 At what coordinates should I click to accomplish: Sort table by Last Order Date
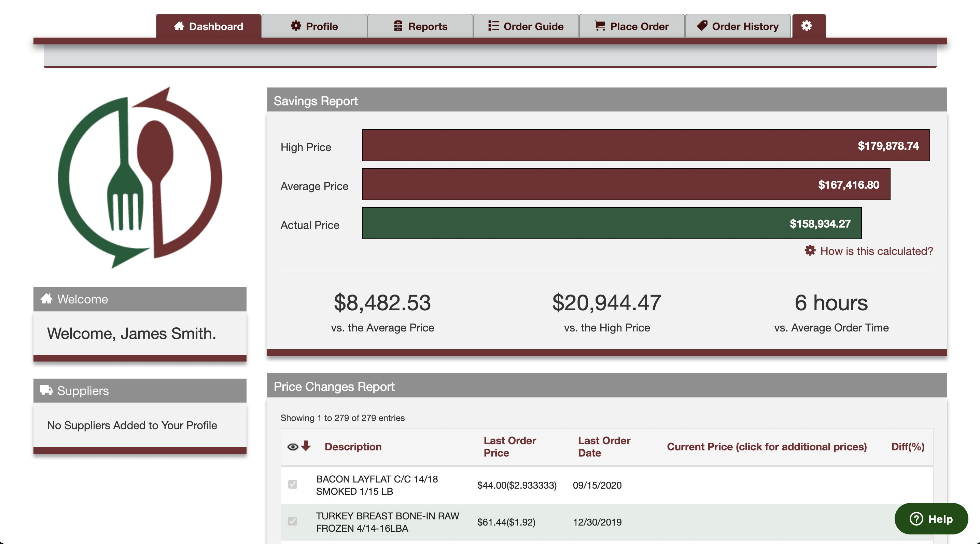(x=604, y=447)
